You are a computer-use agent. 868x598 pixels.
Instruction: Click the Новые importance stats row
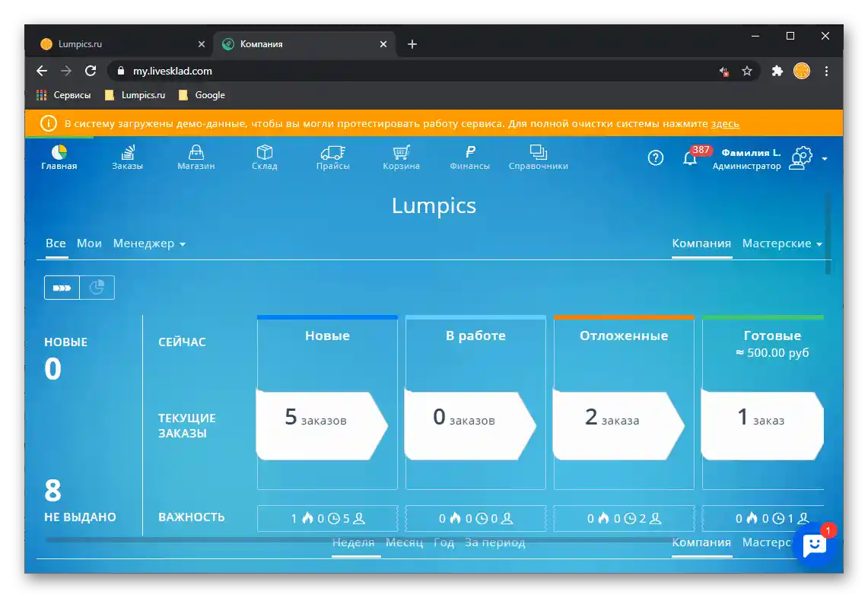coord(328,518)
